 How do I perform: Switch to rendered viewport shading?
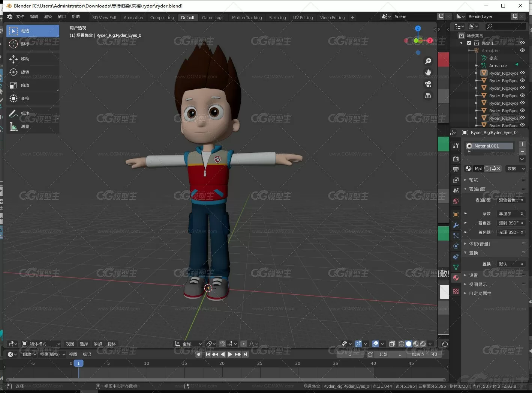click(423, 344)
